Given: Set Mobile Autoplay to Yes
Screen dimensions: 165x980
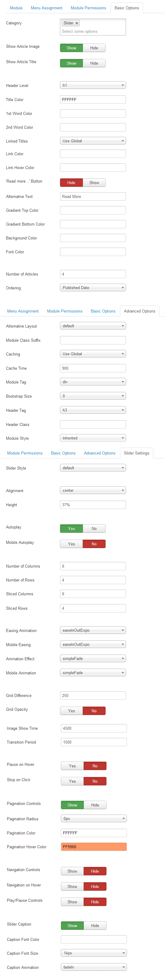Looking at the screenshot, I should pyautogui.click(x=71, y=544).
